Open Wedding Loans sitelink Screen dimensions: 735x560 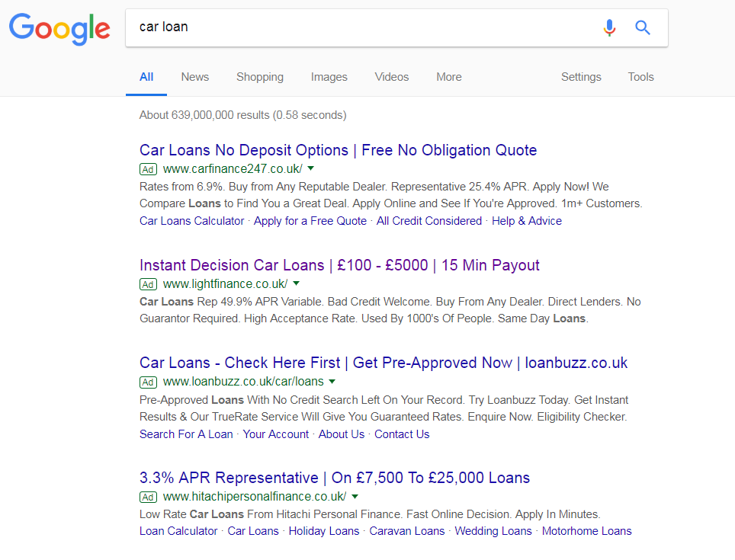[x=493, y=531]
